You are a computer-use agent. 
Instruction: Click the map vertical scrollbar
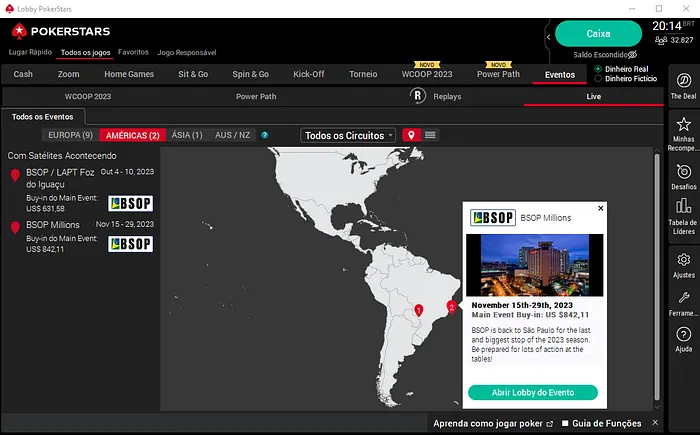click(657, 277)
